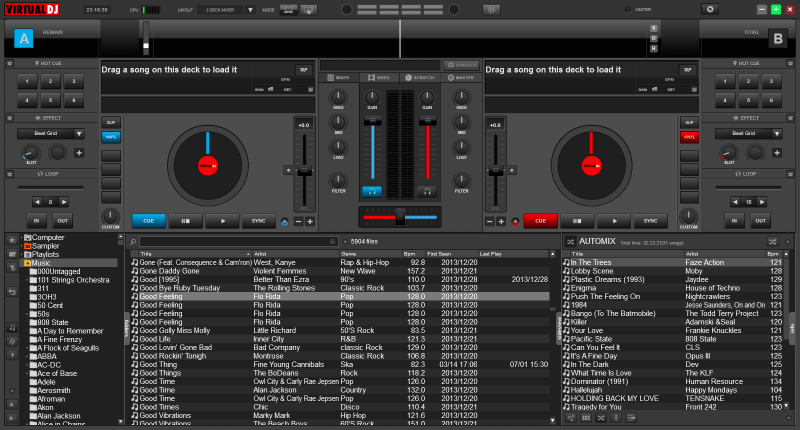
Task: Click deck A pitch minus button
Action: (298, 221)
